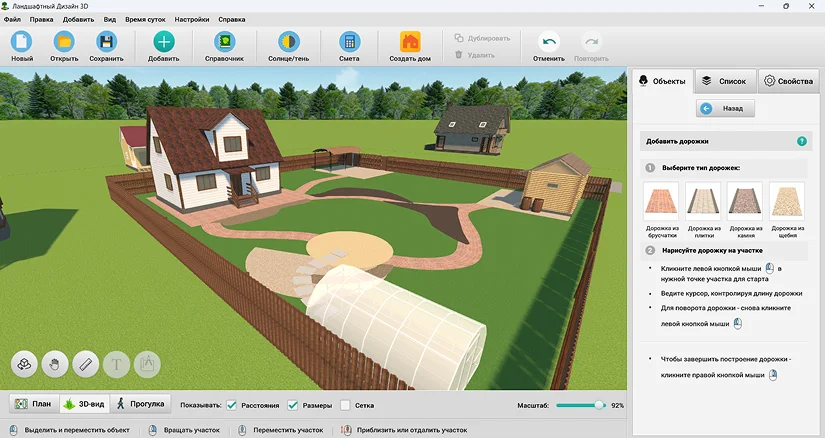Open the Смета calculator icon
Image resolution: width=825 pixels, height=438 pixels.
coord(349,42)
